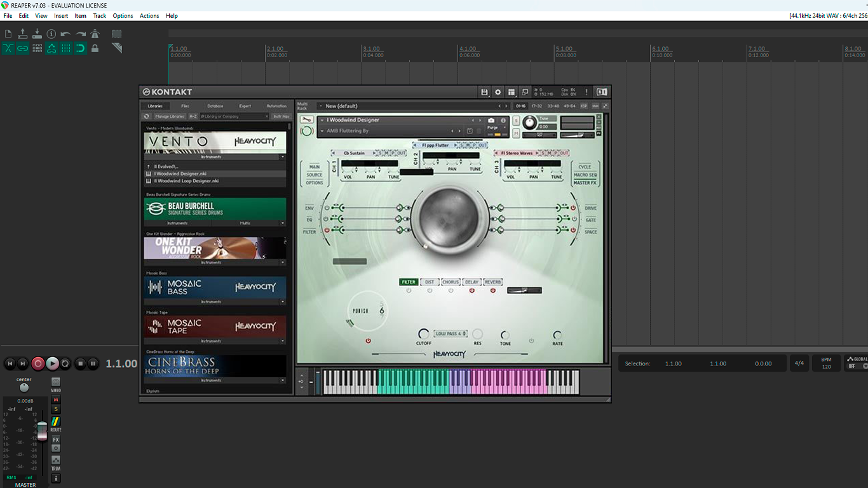Click the library refresh icon
This screenshot has width=868, height=488.
147,116
